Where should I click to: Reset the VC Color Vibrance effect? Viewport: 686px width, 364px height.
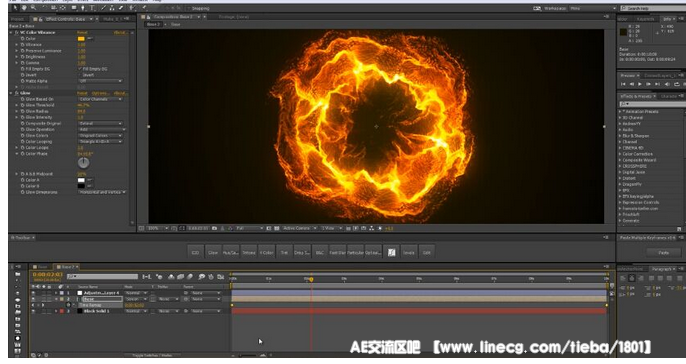[x=82, y=32]
